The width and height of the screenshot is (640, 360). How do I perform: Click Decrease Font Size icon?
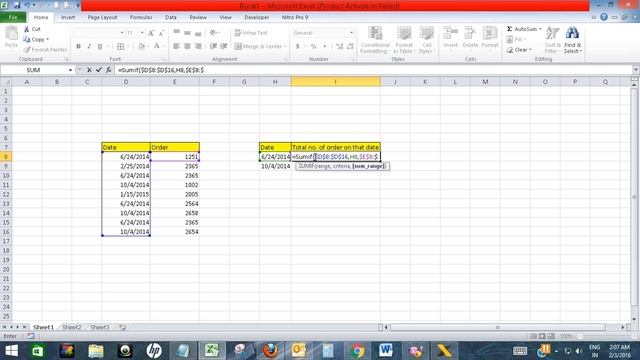[161, 33]
